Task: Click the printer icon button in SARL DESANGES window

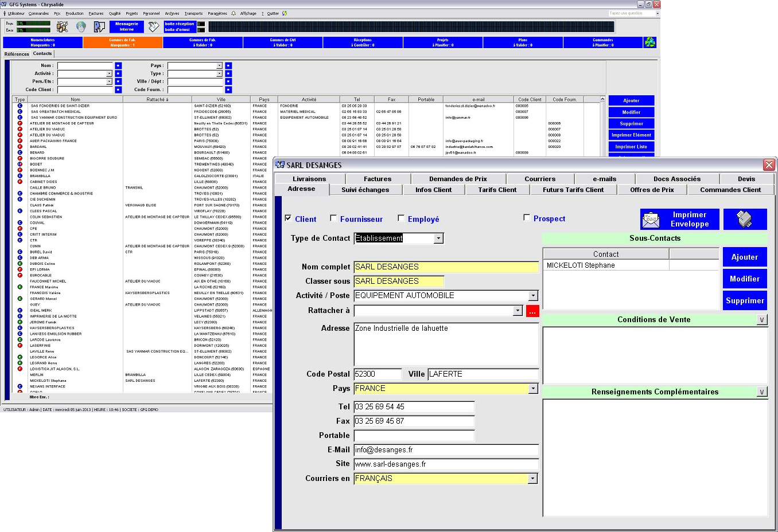Action: (745, 219)
